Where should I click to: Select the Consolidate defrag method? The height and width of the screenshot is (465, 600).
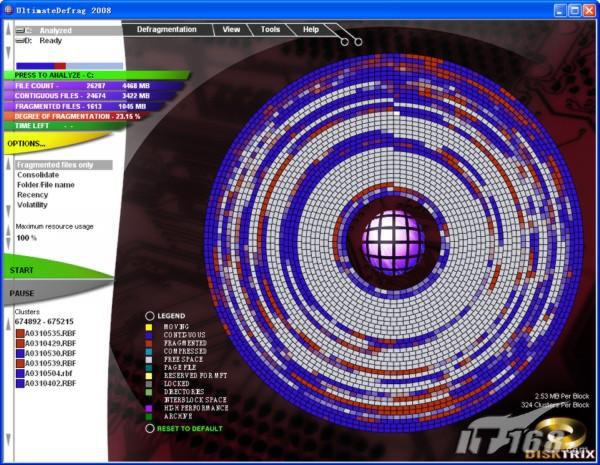click(x=38, y=175)
